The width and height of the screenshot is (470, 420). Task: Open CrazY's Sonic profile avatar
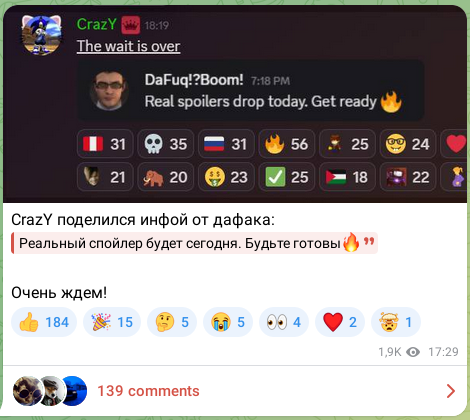pyautogui.click(x=42, y=34)
